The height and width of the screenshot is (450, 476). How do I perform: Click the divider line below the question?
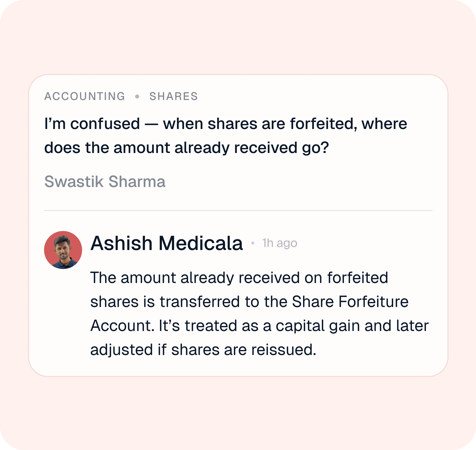(x=238, y=210)
